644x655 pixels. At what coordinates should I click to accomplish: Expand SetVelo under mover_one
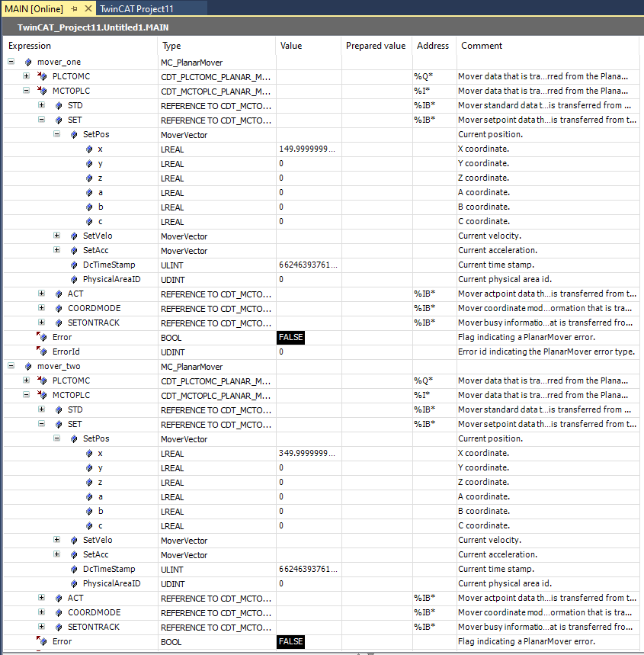coord(57,235)
